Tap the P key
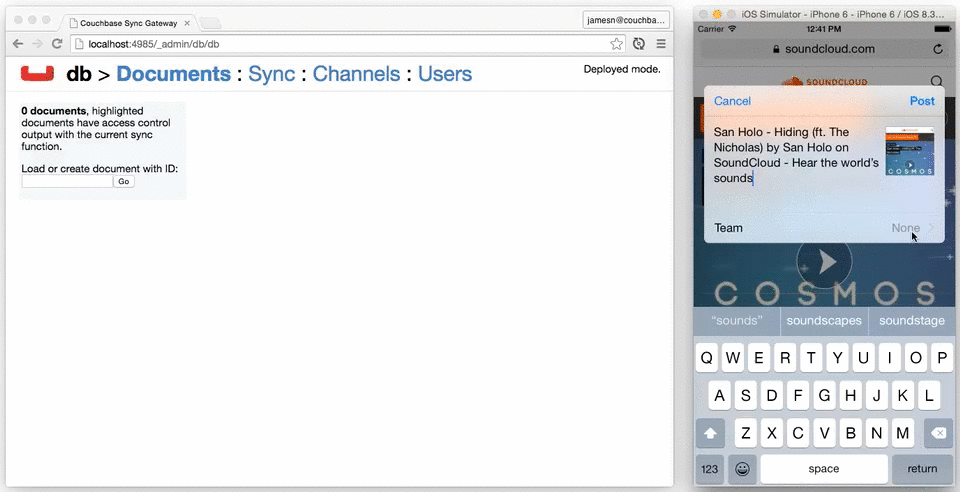The image size is (960, 492). pos(942,358)
